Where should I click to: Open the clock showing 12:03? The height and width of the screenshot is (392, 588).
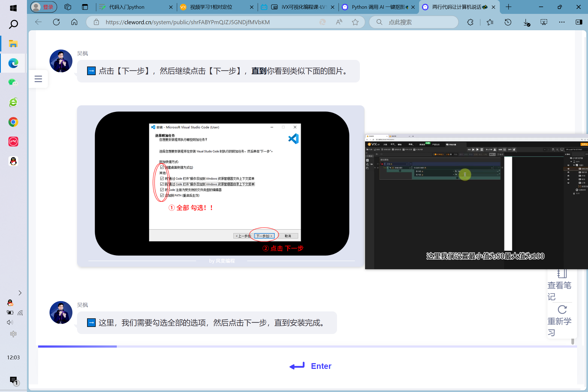tap(13, 357)
